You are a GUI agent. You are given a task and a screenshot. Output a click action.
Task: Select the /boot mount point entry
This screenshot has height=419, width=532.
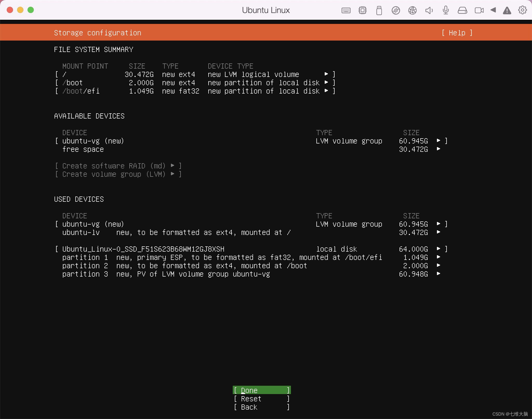72,83
